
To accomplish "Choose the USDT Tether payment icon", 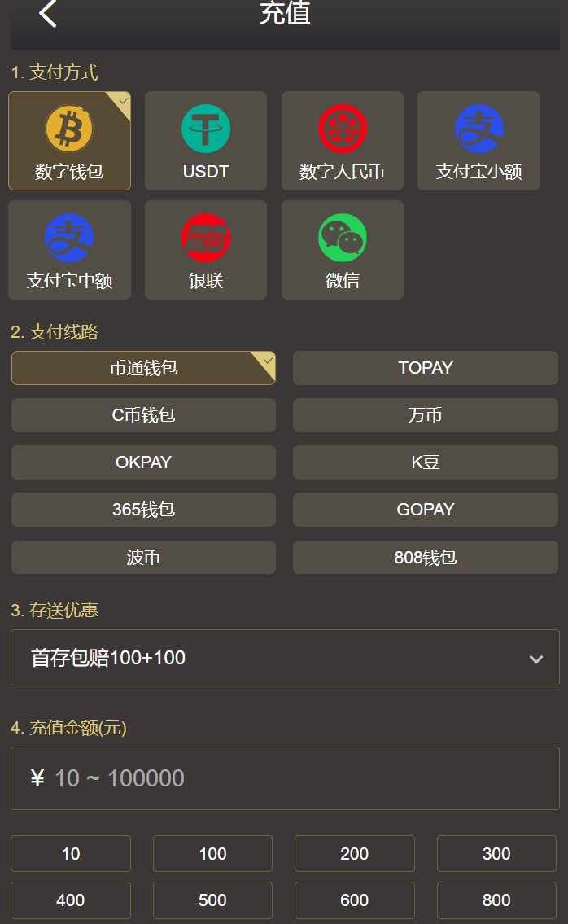I will 206,129.
